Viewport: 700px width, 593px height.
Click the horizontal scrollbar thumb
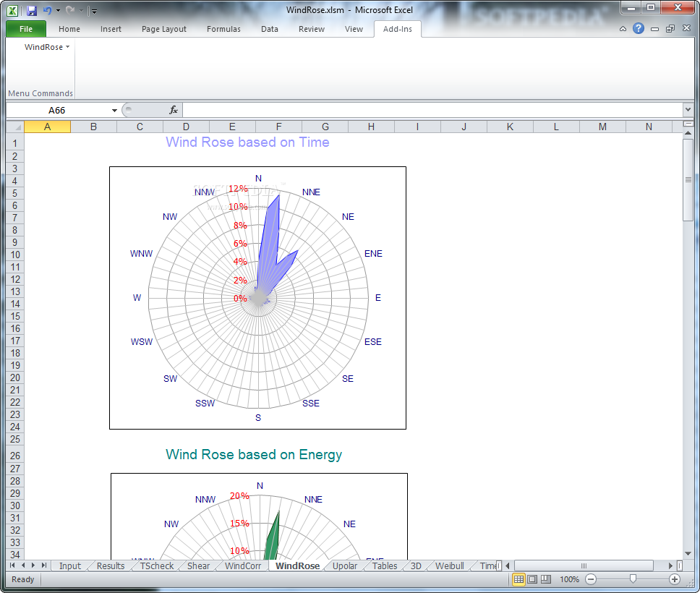(x=584, y=566)
